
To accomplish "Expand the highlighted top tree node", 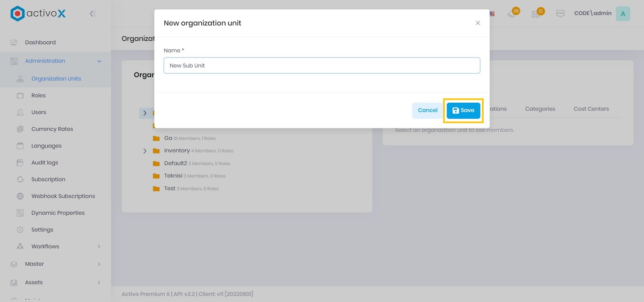I will pyautogui.click(x=145, y=113).
